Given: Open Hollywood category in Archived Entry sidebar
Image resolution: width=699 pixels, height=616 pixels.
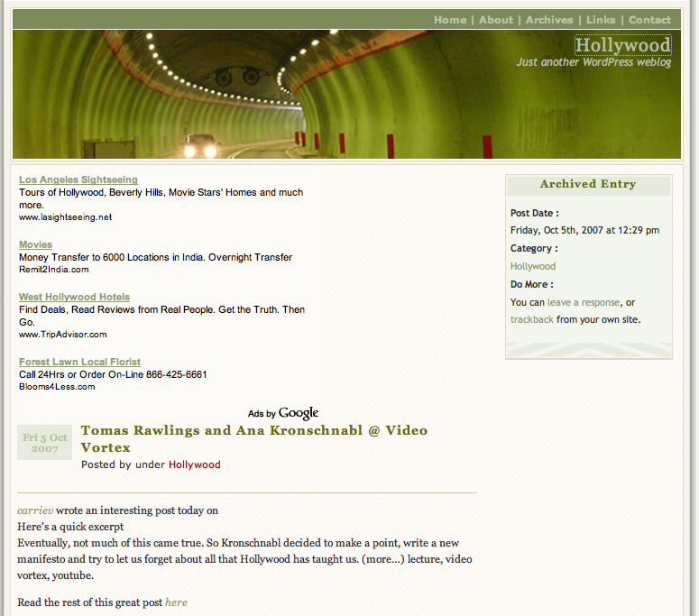Looking at the screenshot, I should 533,267.
